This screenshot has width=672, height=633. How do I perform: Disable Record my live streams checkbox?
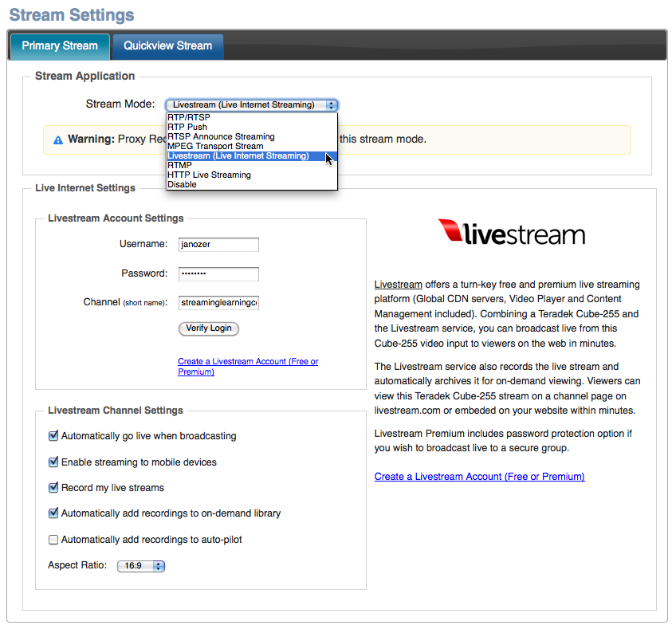coord(53,488)
